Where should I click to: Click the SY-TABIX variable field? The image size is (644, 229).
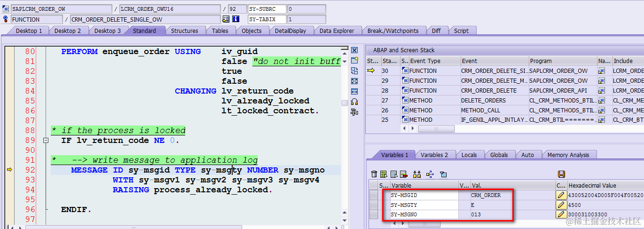(267, 19)
